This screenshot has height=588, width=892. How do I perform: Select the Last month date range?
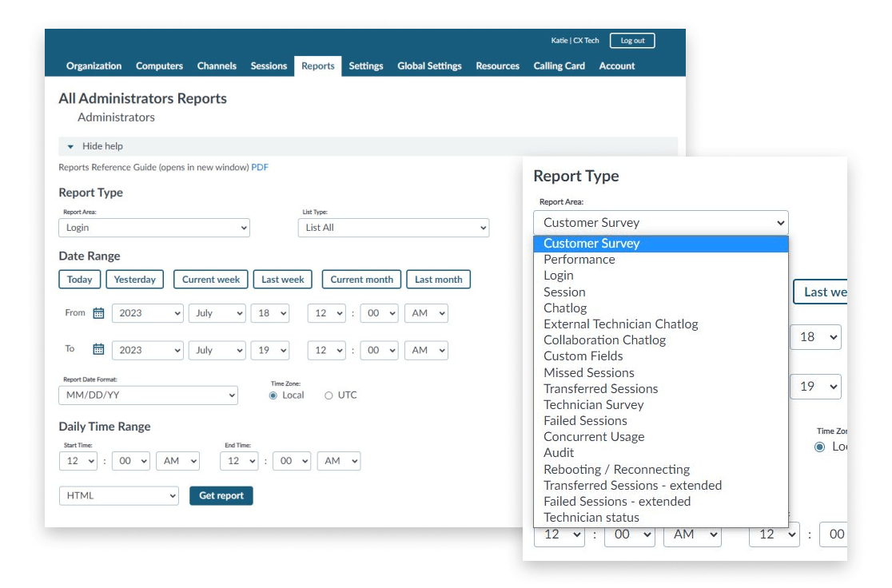pyautogui.click(x=439, y=279)
